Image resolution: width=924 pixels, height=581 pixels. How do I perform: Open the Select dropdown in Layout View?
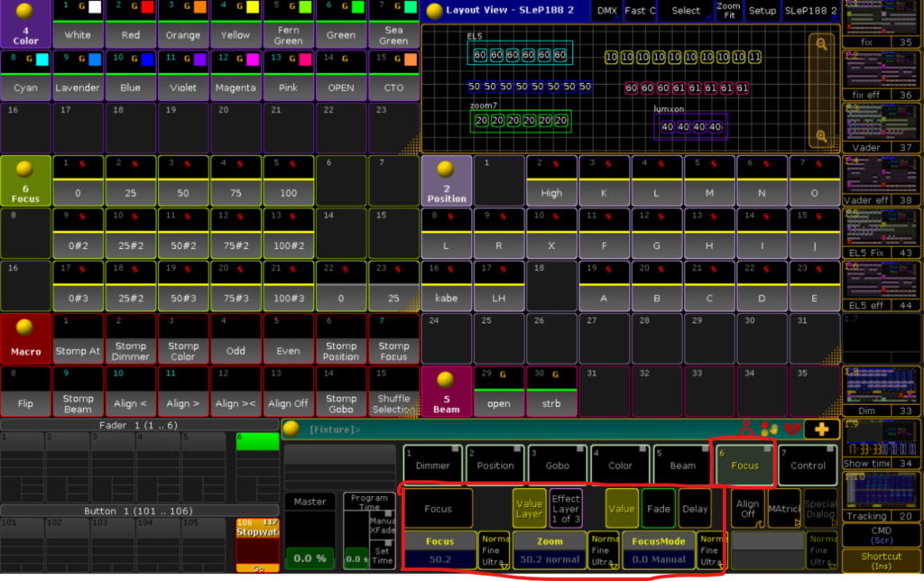coord(685,11)
